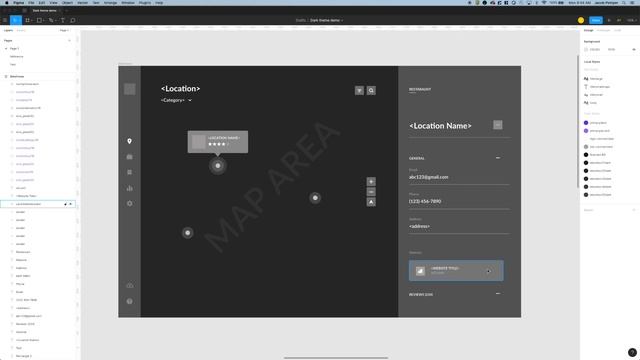Collapse the REVIEWS section minus

(x=498, y=293)
